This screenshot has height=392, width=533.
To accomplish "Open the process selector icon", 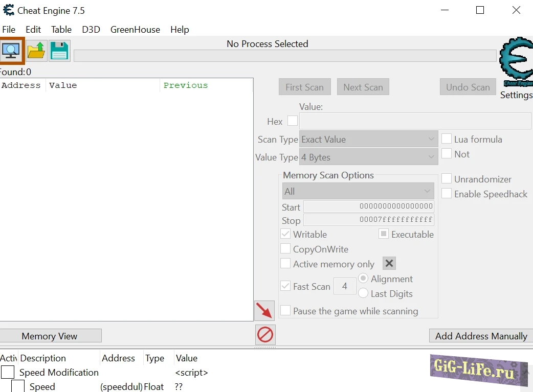I will coord(11,51).
